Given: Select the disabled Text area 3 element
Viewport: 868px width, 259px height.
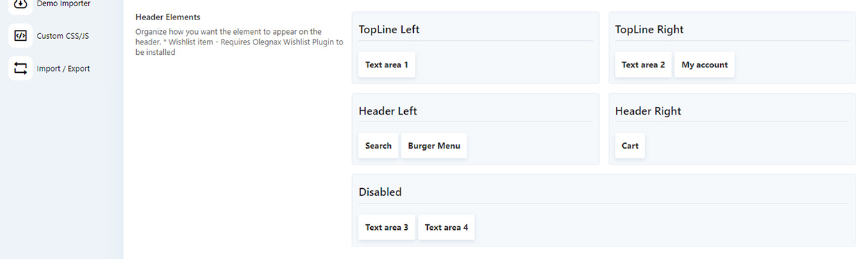Looking at the screenshot, I should pos(387,227).
